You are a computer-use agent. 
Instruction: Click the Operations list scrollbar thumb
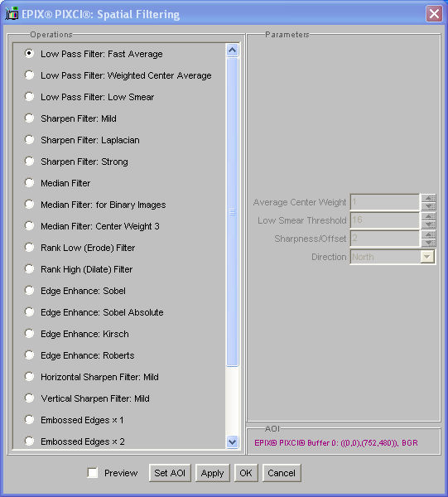point(232,212)
